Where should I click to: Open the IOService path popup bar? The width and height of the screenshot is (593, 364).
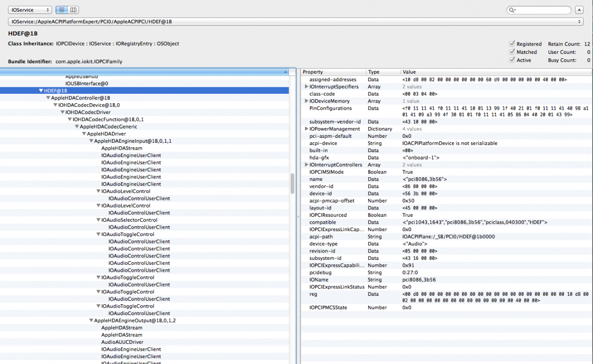click(296, 22)
